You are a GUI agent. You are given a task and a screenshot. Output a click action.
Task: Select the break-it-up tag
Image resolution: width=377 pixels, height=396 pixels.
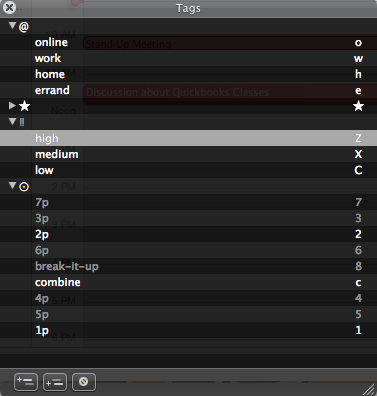[67, 266]
